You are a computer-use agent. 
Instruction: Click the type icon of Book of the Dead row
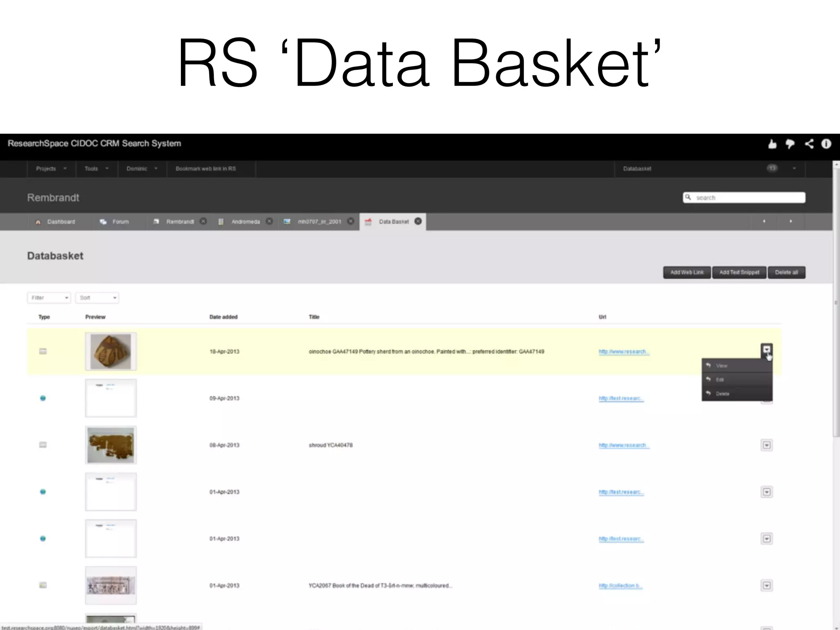coord(43,585)
